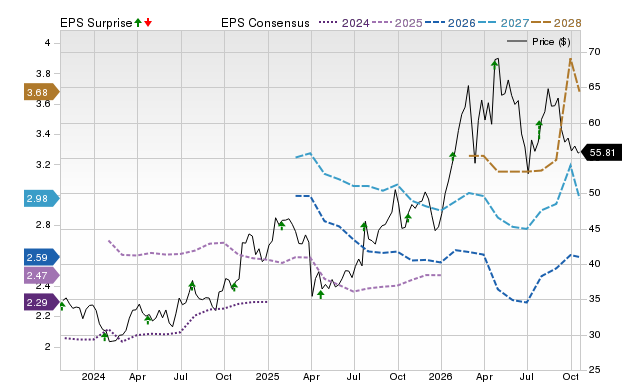
Task: Click the 45 tick on the price axis
Action: point(595,229)
